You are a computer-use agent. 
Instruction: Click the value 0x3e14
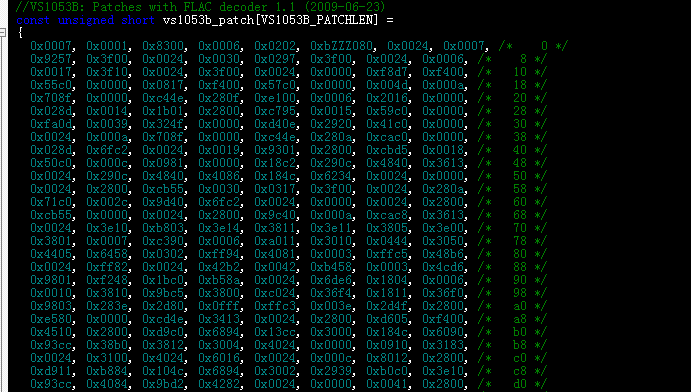[219, 228]
